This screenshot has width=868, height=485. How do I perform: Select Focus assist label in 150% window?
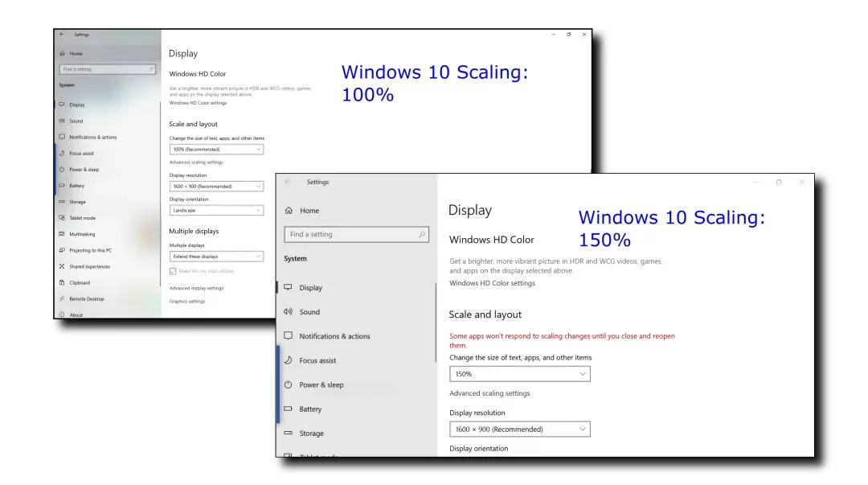317,361
